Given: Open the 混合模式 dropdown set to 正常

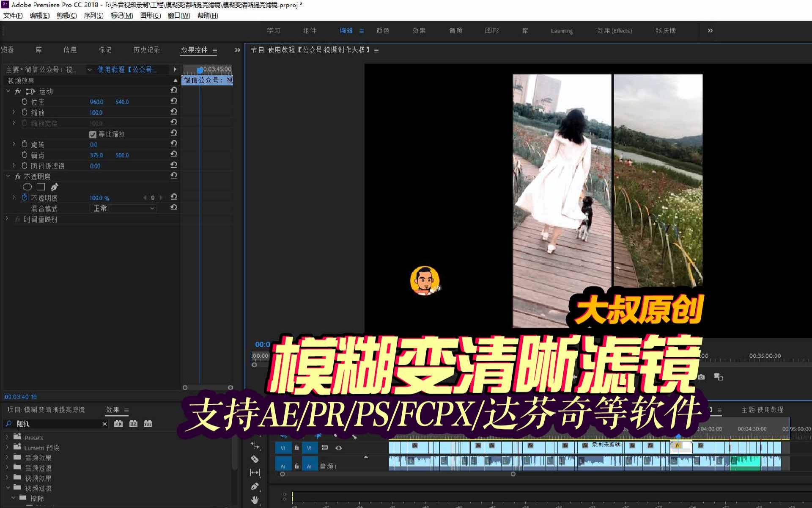Looking at the screenshot, I should pyautogui.click(x=123, y=208).
